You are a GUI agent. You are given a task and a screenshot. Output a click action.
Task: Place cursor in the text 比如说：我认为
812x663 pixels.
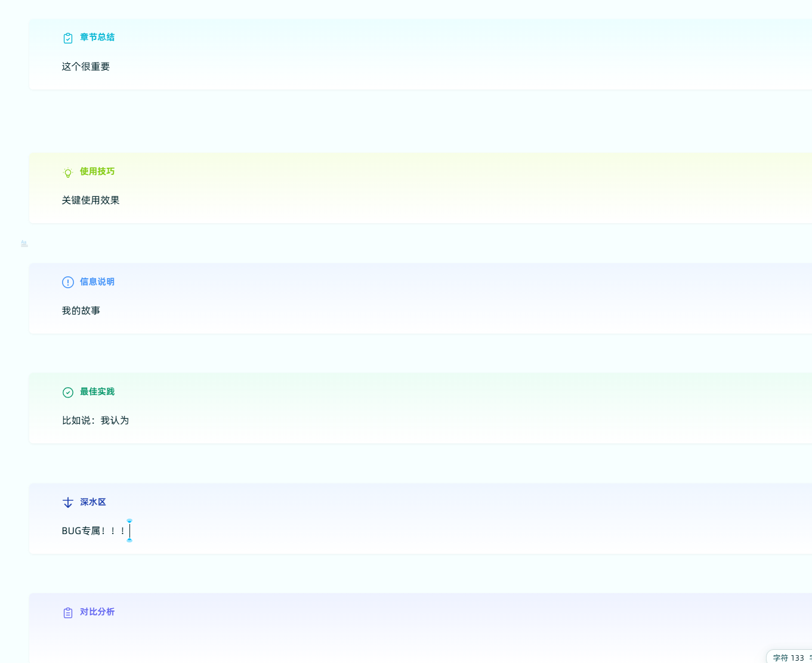click(x=95, y=420)
